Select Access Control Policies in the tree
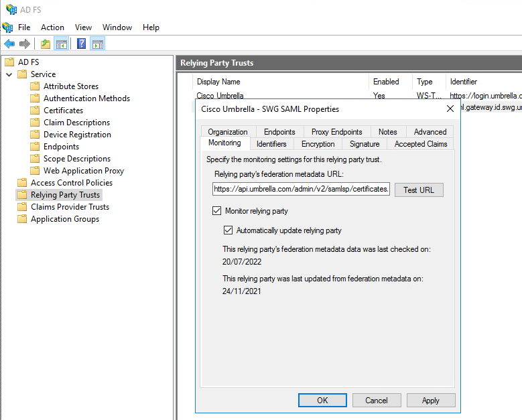522x420 pixels. click(x=72, y=182)
